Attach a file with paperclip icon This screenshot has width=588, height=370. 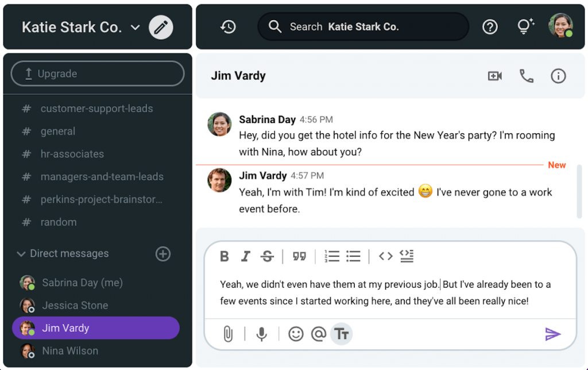coord(228,334)
